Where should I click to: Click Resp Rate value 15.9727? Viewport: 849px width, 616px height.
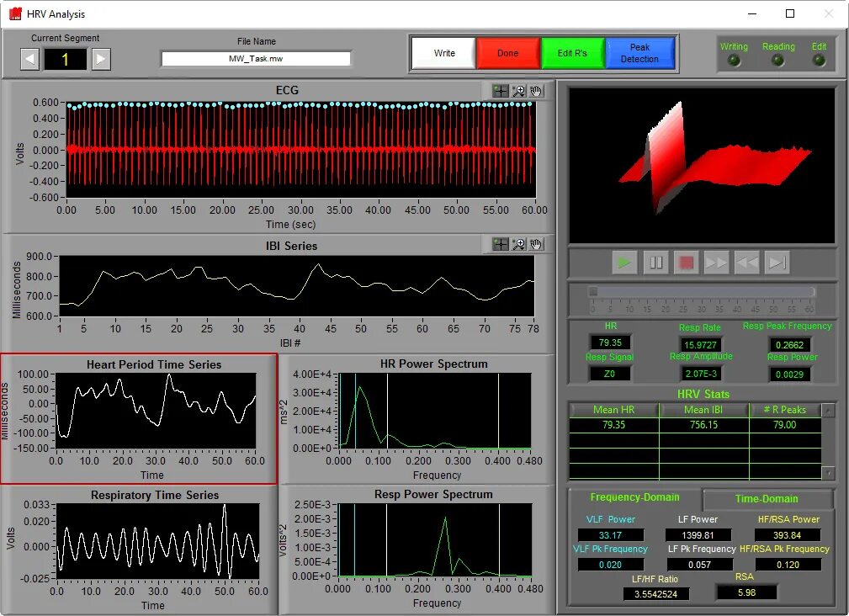pos(700,345)
